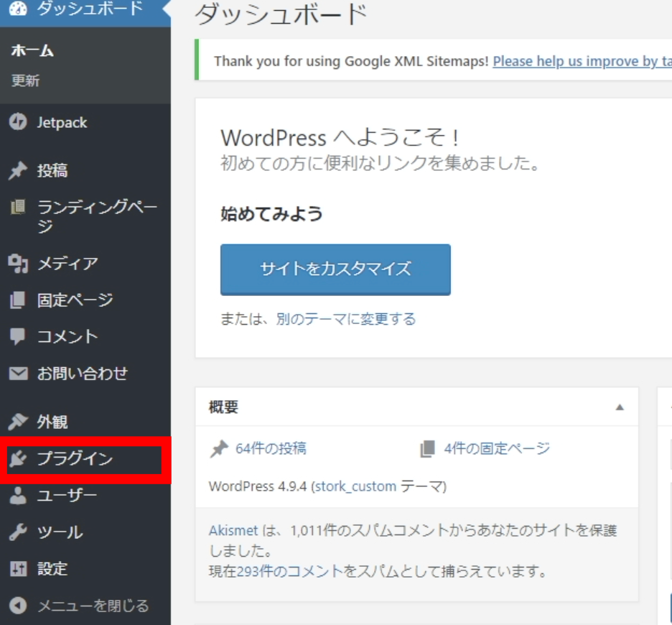Click the WordPress 4.9.4 version text
The height and width of the screenshot is (625, 672).
click(x=258, y=486)
